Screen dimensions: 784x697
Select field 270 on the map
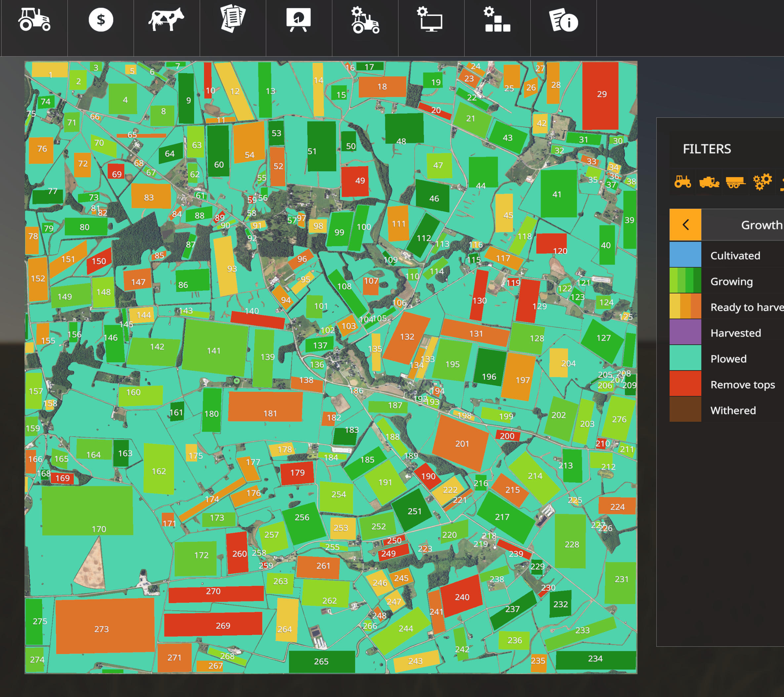[216, 594]
